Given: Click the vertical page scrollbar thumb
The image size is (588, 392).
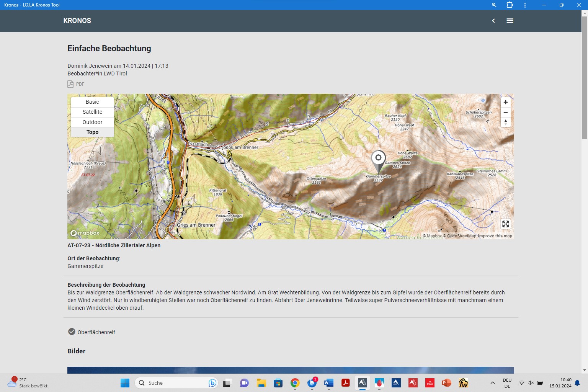Looking at the screenshot, I should [x=585, y=78].
